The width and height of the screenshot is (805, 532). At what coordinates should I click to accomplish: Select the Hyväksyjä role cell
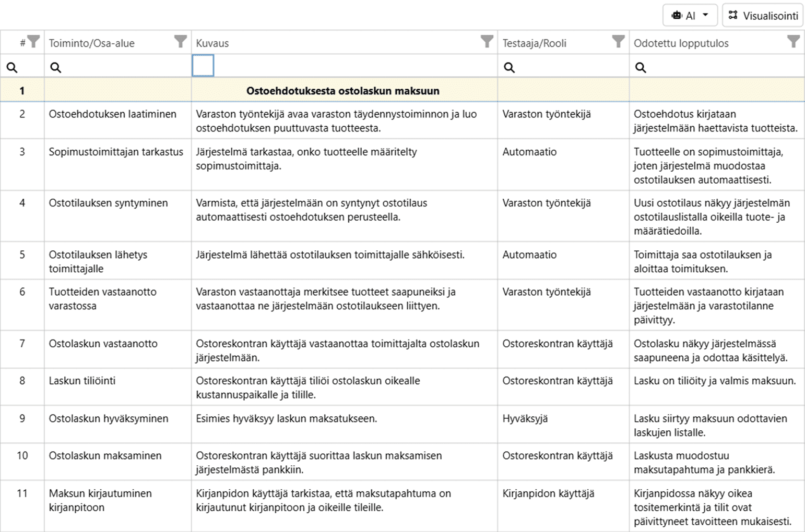click(x=525, y=418)
